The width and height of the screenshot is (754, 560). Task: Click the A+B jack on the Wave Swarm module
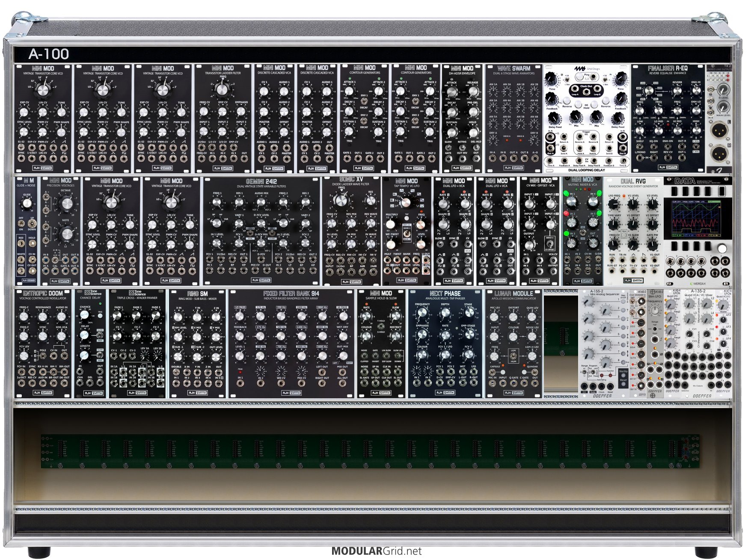(534, 158)
